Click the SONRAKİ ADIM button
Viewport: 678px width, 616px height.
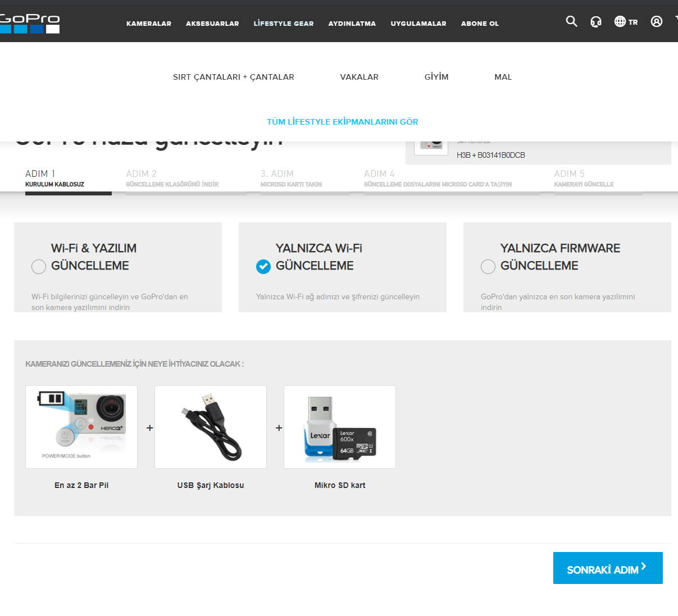(608, 568)
